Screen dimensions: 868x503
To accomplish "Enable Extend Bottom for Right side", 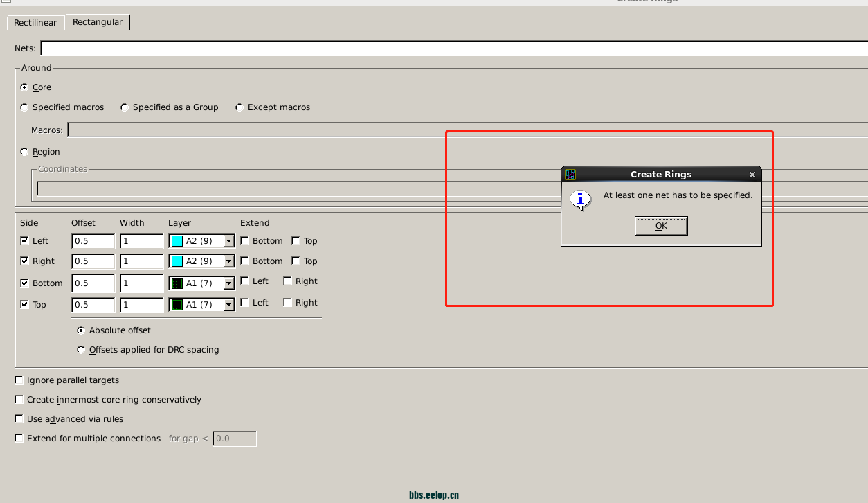I will [244, 261].
